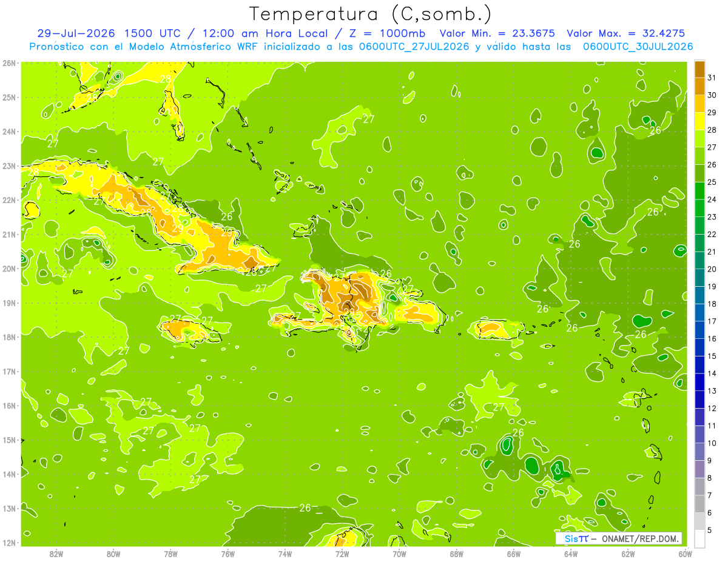Click legend value "24" on the color scale
Screen dimensions: 728x562
(x=712, y=199)
